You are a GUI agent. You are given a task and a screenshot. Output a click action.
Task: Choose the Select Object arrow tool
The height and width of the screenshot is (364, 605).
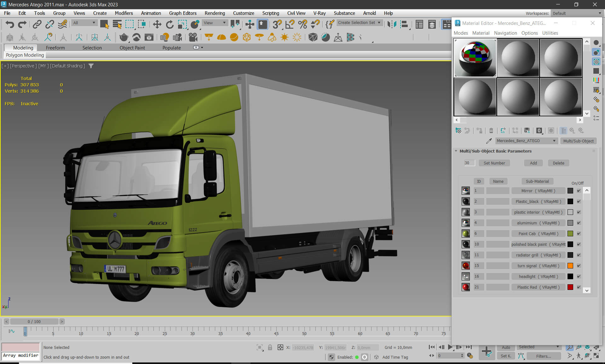tap(104, 24)
